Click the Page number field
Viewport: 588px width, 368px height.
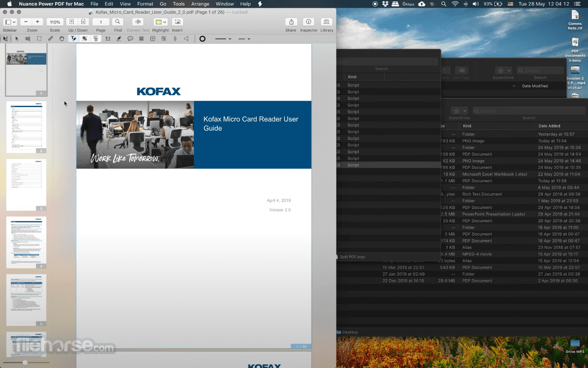tap(101, 22)
